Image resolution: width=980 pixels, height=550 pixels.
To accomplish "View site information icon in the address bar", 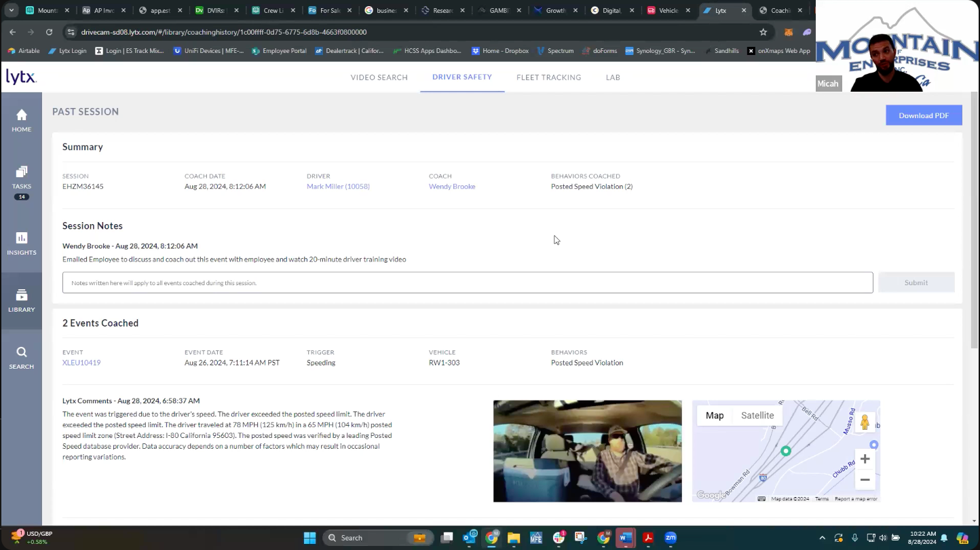I will pos(71,32).
